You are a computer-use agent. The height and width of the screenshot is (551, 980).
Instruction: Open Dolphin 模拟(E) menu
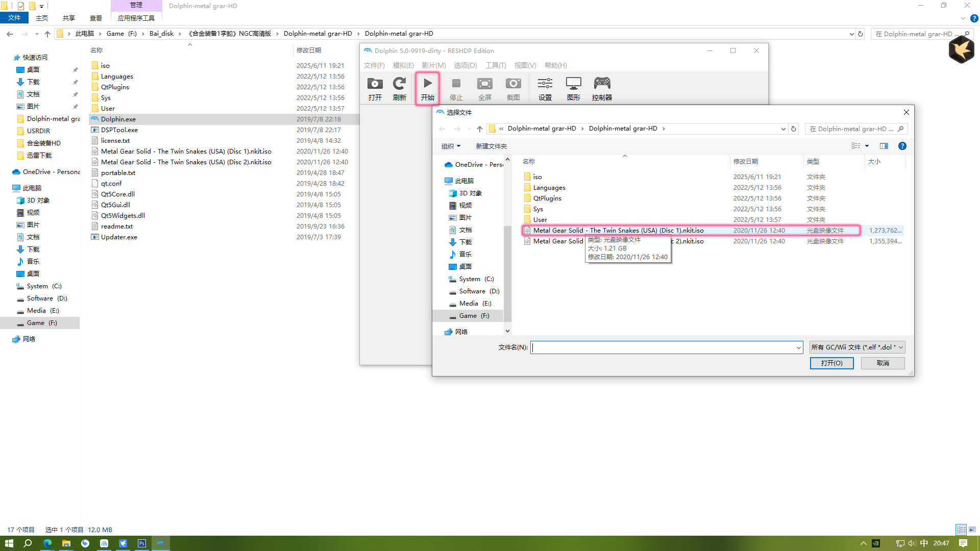click(x=403, y=65)
